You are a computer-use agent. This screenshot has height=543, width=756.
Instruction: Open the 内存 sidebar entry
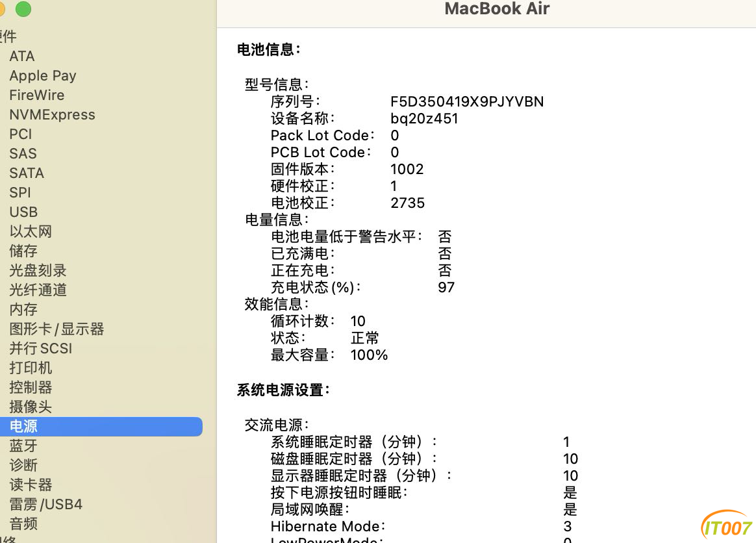(x=23, y=309)
